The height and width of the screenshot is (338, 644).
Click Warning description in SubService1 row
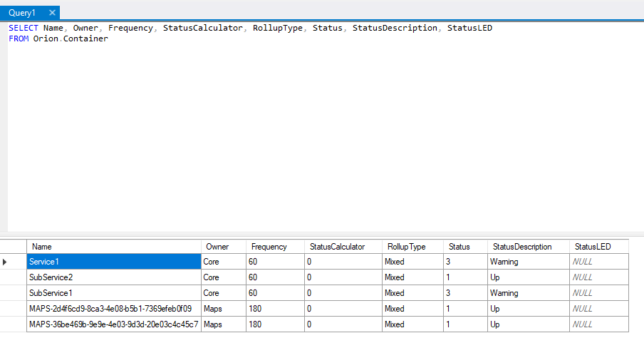tap(528, 293)
